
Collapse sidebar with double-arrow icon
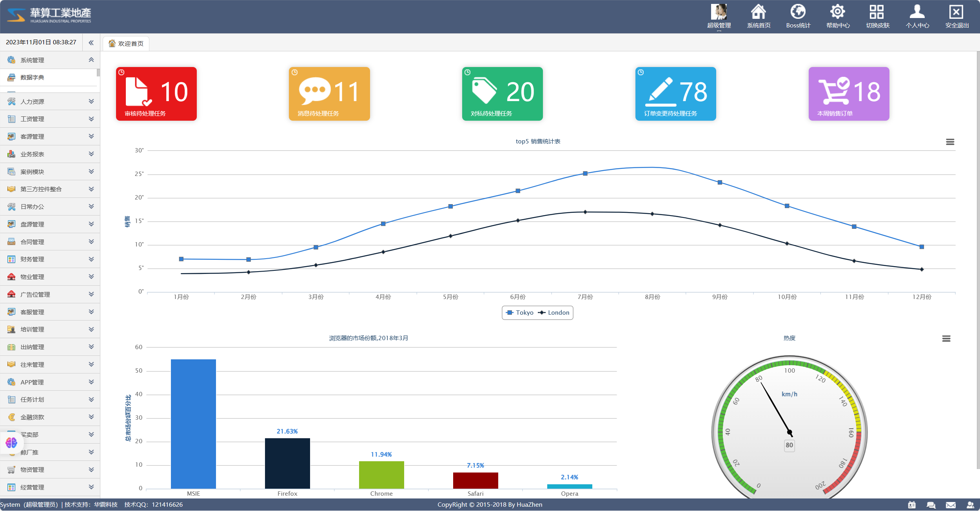click(x=91, y=43)
